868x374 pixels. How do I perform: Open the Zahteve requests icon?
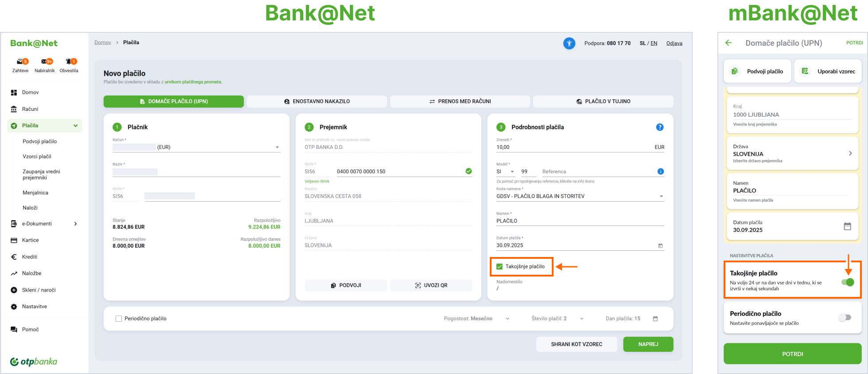point(21,62)
